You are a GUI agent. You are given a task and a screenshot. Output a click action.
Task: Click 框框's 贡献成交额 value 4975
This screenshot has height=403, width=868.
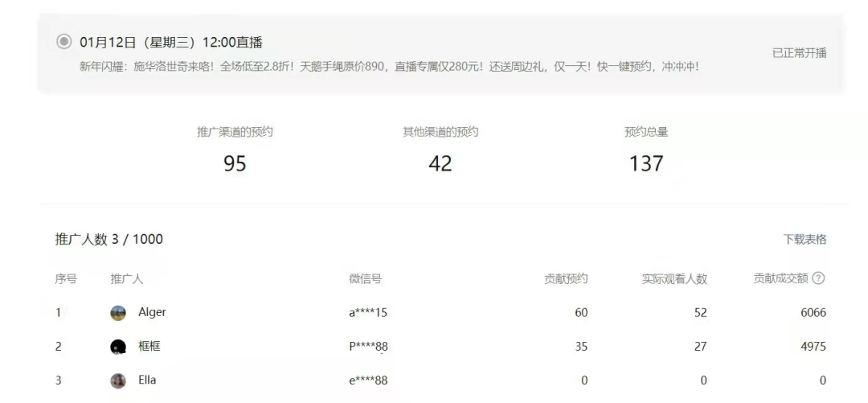813,347
